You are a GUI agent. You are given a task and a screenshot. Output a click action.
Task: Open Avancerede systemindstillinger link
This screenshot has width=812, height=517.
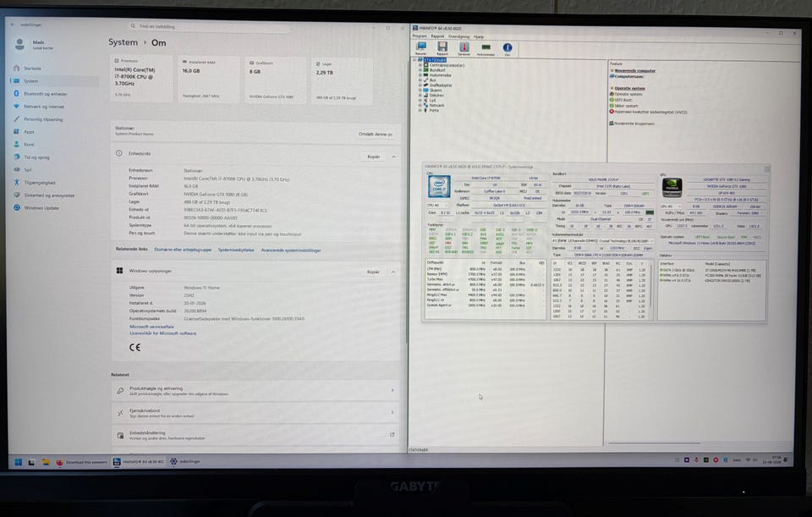(291, 250)
